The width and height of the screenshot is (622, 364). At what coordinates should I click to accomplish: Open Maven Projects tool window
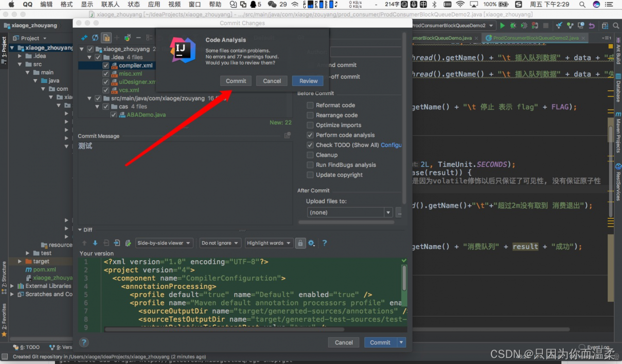[x=618, y=132]
